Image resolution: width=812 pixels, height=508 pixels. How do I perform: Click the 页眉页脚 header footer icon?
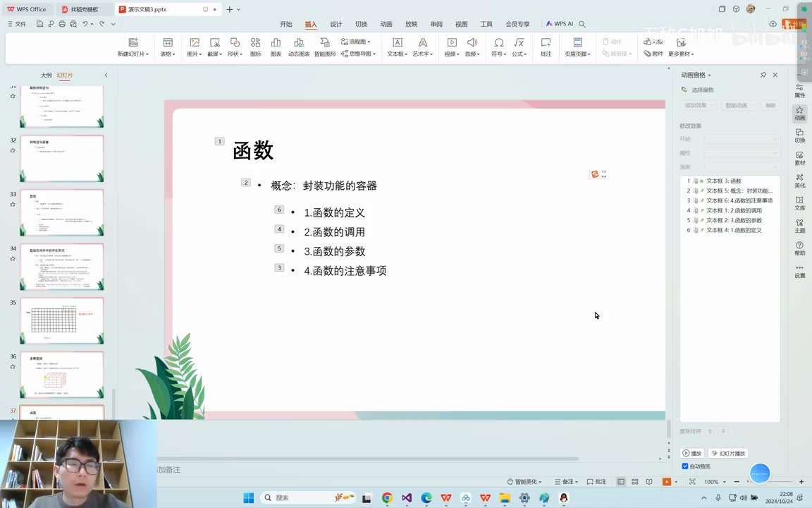[577, 42]
